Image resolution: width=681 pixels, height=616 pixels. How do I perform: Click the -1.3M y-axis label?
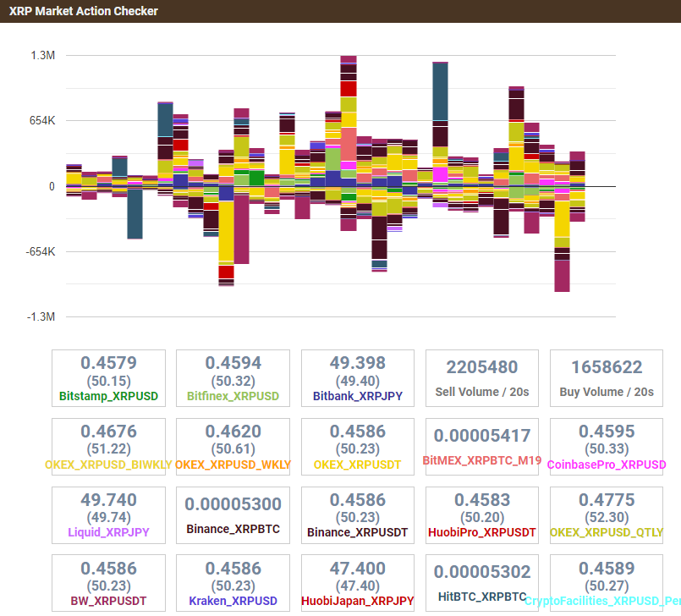click(41, 316)
